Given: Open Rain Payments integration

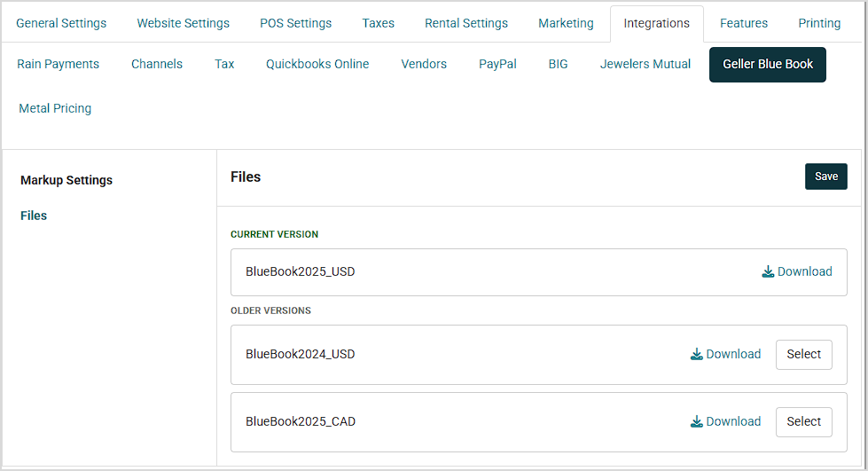Looking at the screenshot, I should point(59,64).
